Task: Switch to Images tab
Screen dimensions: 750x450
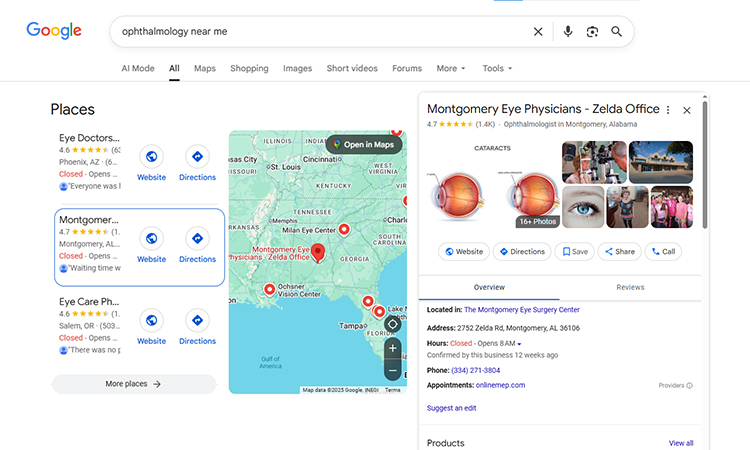Action: 298,68
